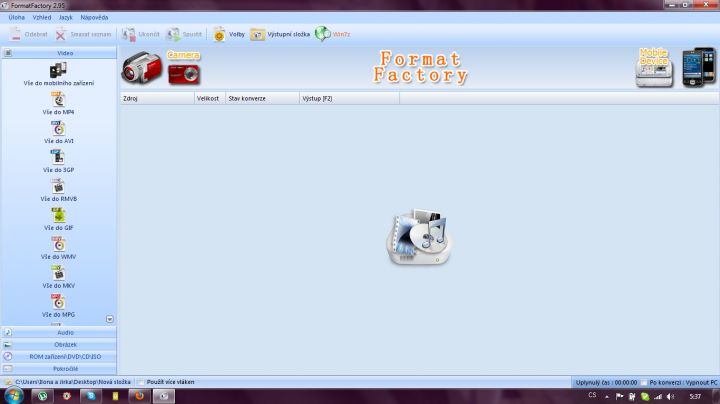The width and height of the screenshot is (720, 404).
Task: Click the red camcorder Camera icon
Action: [142, 67]
